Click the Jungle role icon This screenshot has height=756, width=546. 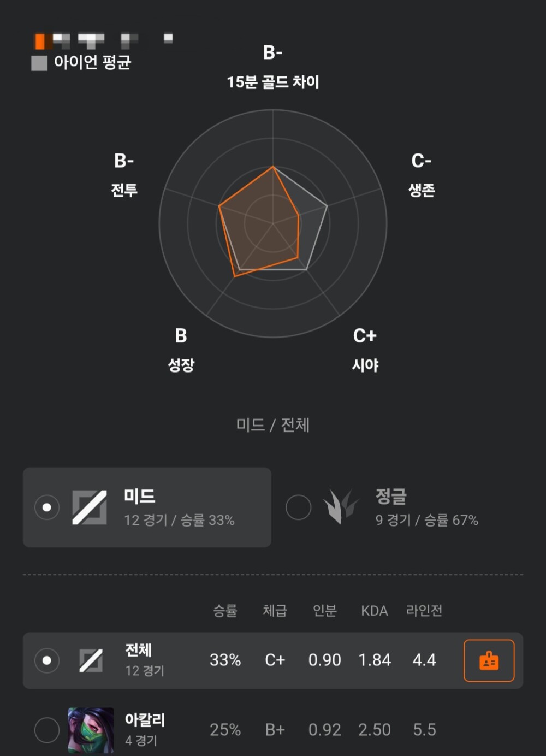pos(341,506)
